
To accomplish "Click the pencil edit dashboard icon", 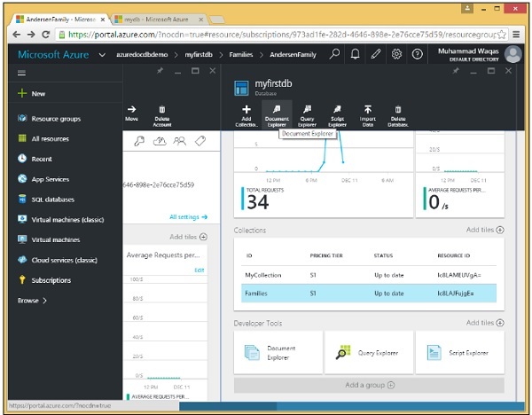I will pyautogui.click(x=376, y=54).
